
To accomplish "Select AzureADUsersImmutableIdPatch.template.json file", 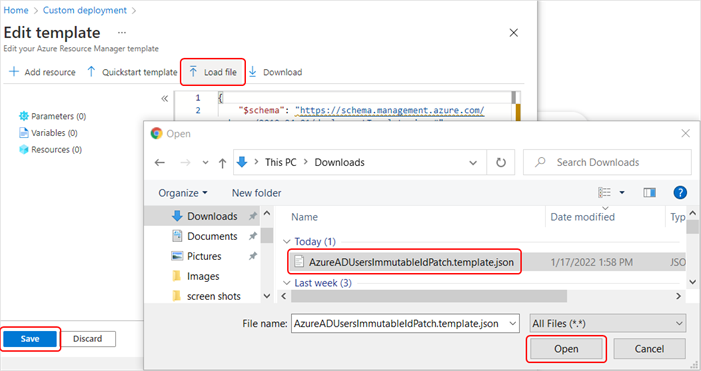I will coord(405,262).
